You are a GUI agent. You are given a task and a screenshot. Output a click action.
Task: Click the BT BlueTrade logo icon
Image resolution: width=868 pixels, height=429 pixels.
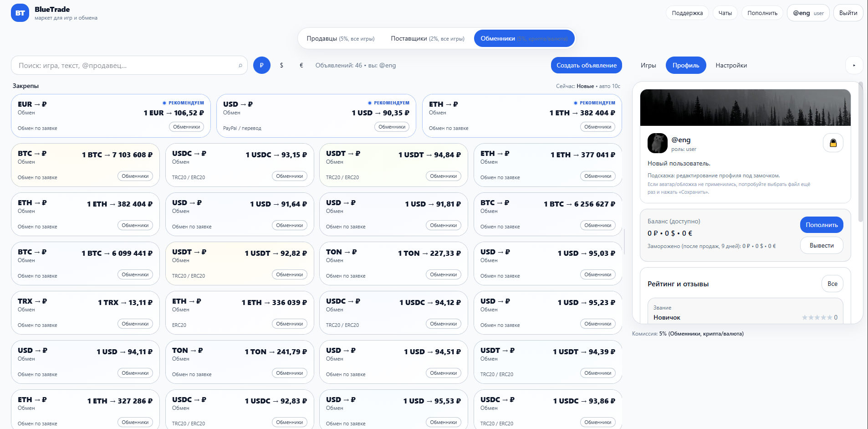coord(20,13)
